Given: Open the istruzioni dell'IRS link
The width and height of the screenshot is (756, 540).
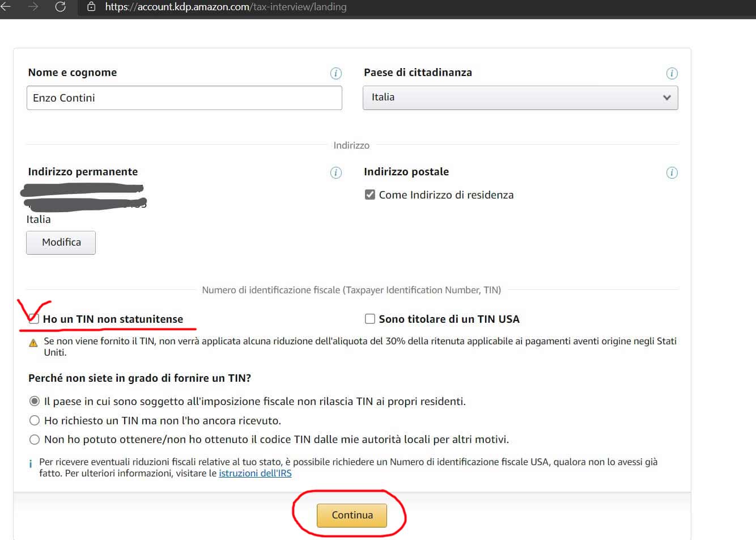Looking at the screenshot, I should [255, 473].
